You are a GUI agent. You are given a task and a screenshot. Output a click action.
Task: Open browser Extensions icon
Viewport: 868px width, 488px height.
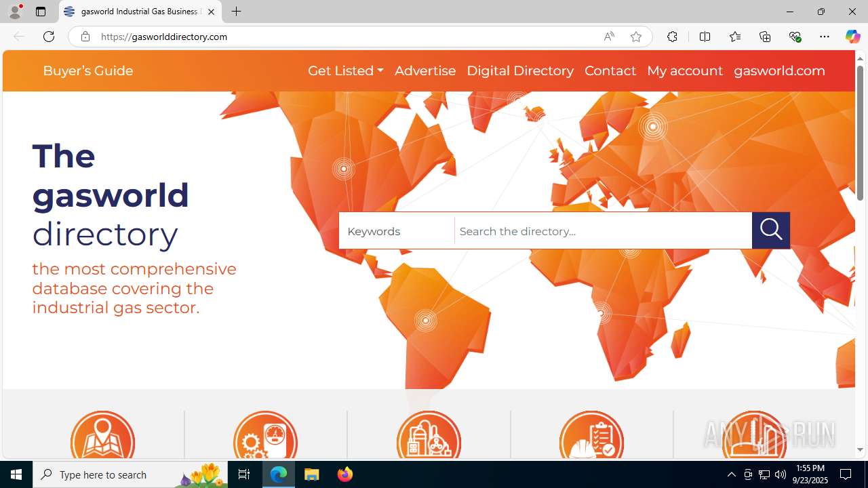click(672, 37)
